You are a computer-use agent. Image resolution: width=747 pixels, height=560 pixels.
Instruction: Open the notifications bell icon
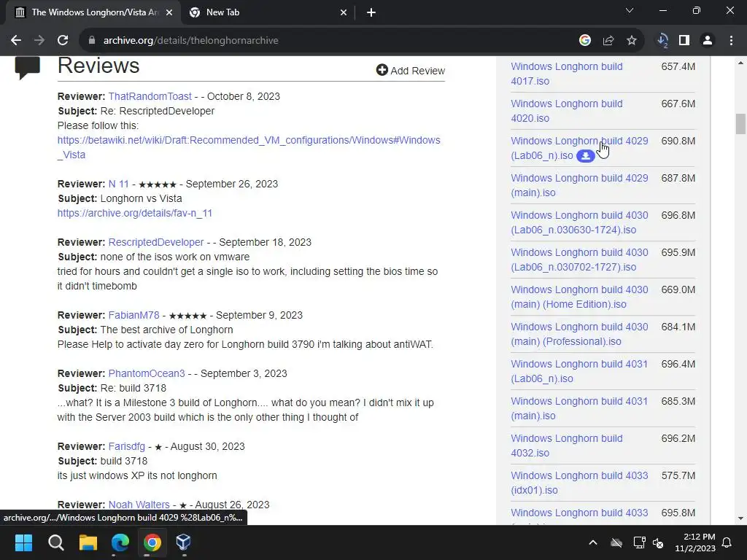(x=727, y=542)
